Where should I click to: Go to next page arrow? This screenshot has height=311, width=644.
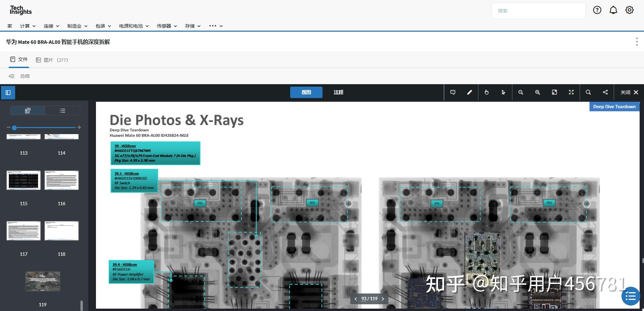coord(383,299)
